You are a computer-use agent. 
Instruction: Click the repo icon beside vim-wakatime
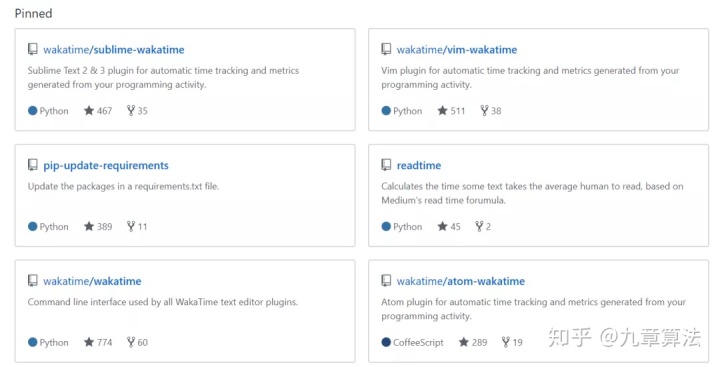click(386, 49)
